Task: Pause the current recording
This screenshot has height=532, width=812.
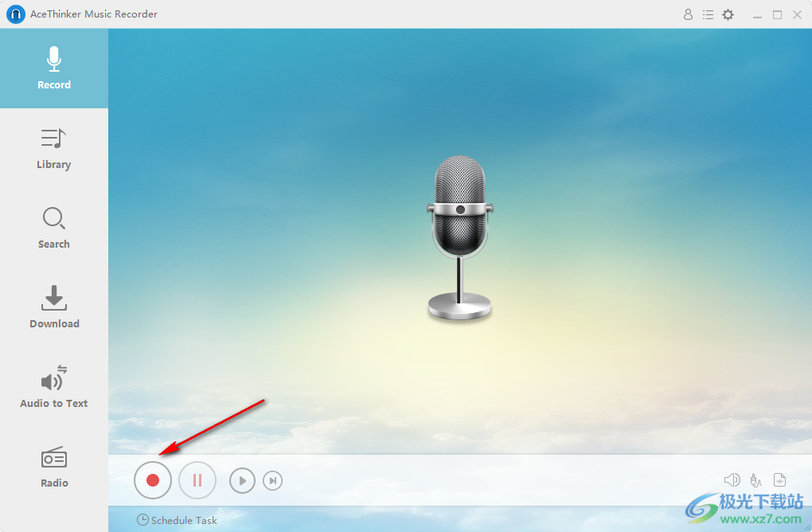Action: click(x=197, y=480)
